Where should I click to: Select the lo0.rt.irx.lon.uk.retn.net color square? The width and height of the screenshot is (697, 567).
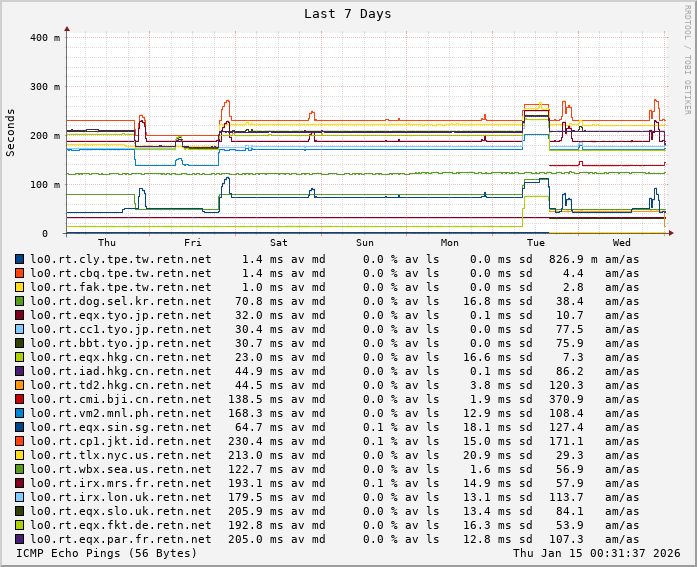[x=19, y=497]
